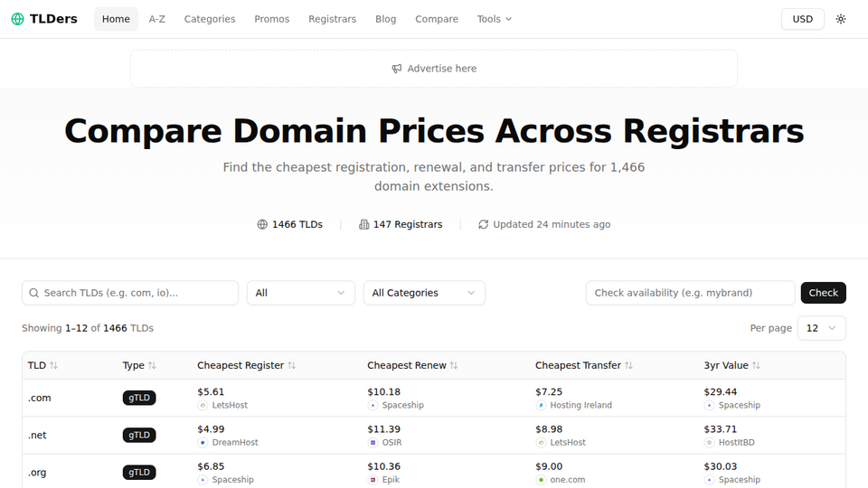Click the 147 Registrars stat text
868x488 pixels.
[408, 224]
